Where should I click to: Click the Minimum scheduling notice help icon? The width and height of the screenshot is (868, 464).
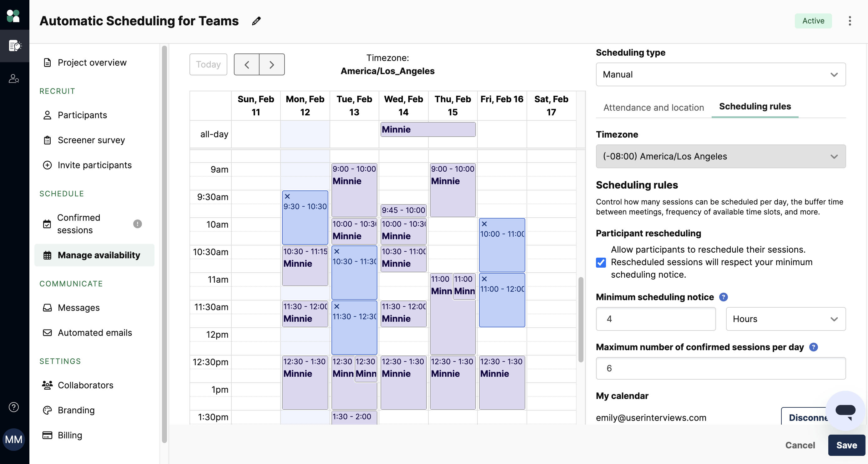pyautogui.click(x=723, y=297)
